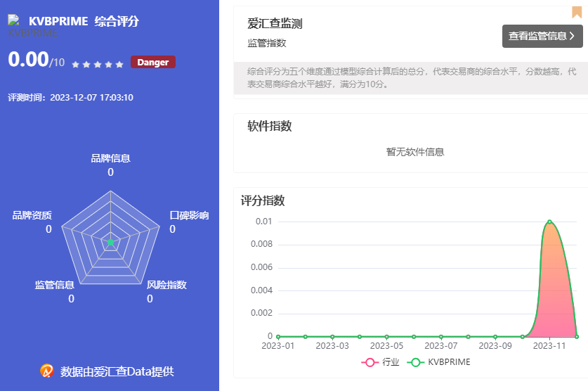Click the 口碑影响 radar axis label

tap(189, 215)
